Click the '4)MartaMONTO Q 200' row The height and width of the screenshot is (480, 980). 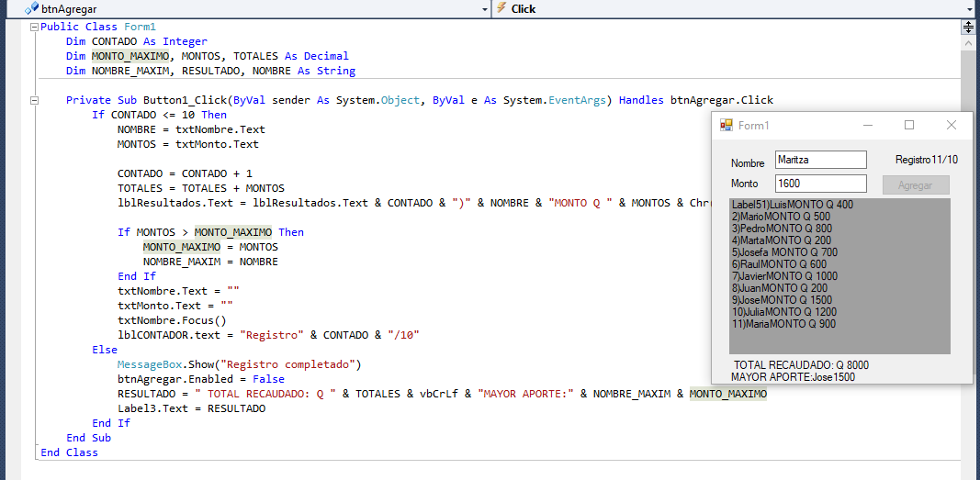(782, 240)
